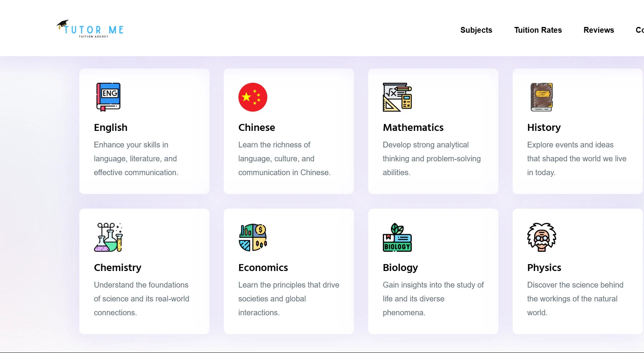This screenshot has height=353, width=644.
Task: Click the Tutor Me logo
Action: (91, 29)
